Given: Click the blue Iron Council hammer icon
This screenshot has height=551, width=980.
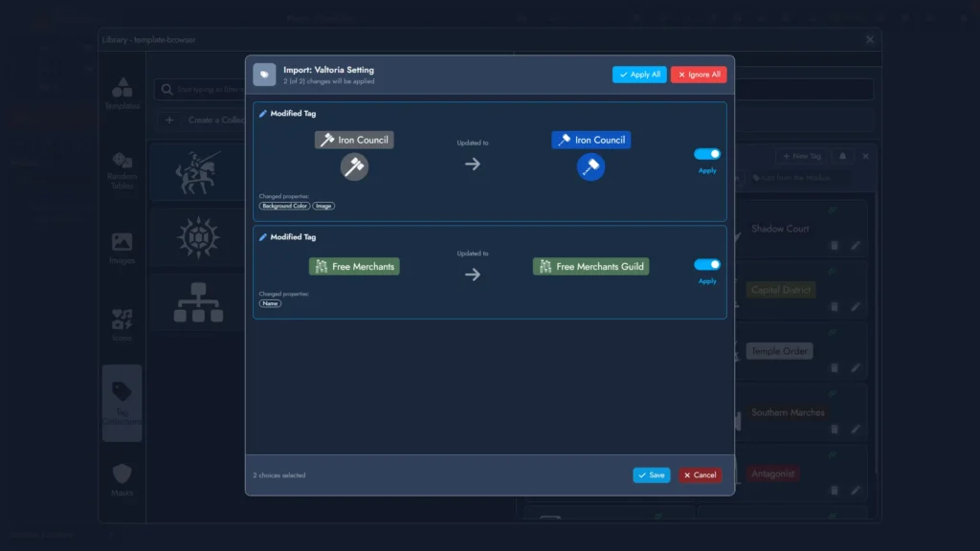Looking at the screenshot, I should (590, 167).
